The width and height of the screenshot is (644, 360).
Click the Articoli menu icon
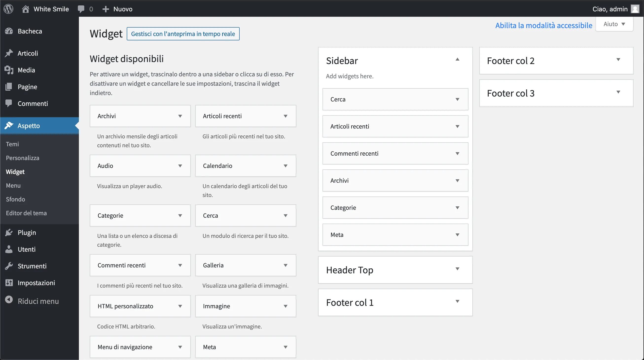(9, 53)
